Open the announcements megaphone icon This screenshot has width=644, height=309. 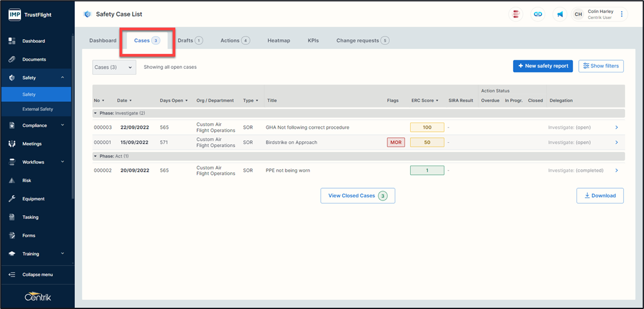tap(560, 14)
